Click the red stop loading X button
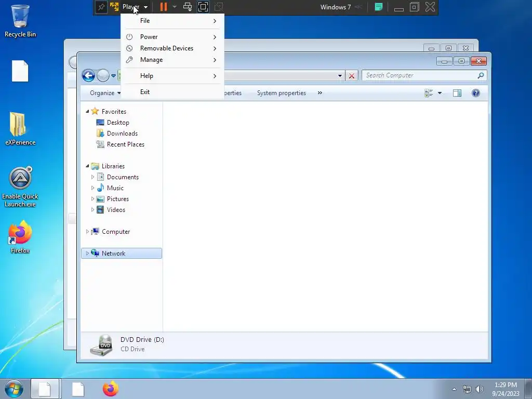 (x=352, y=76)
